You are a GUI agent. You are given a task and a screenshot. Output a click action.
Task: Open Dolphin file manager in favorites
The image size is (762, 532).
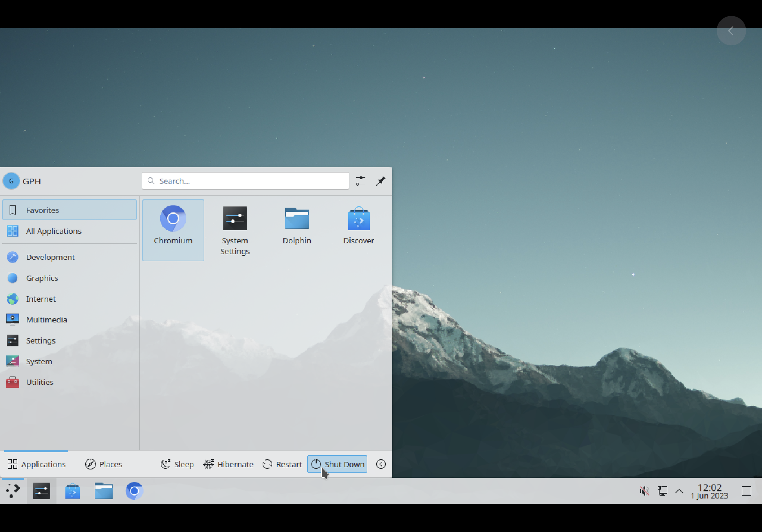pos(297,225)
